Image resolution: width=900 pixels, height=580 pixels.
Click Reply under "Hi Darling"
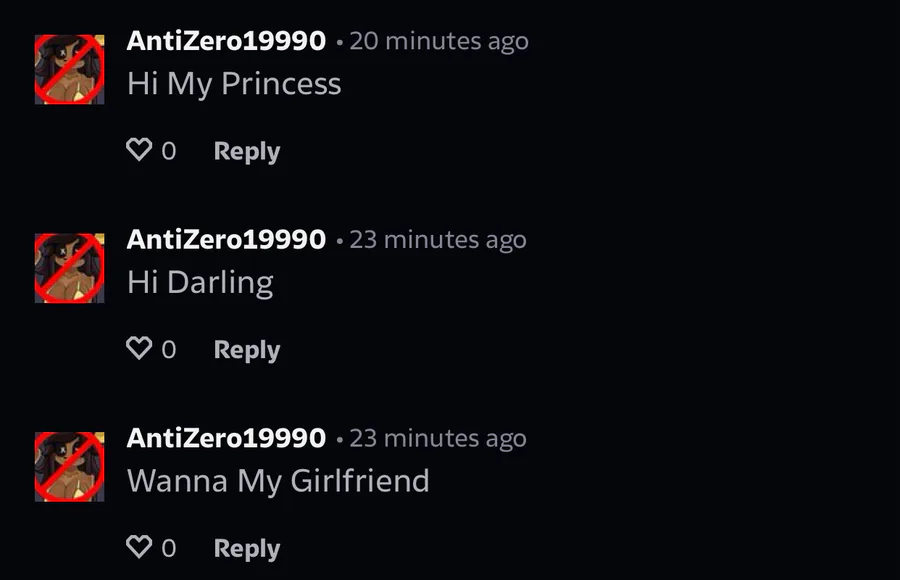pos(247,350)
